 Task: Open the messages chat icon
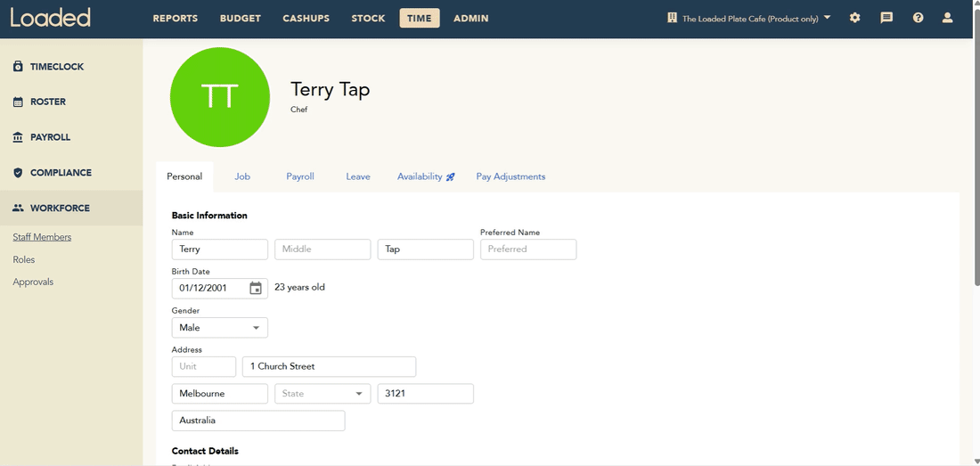886,18
